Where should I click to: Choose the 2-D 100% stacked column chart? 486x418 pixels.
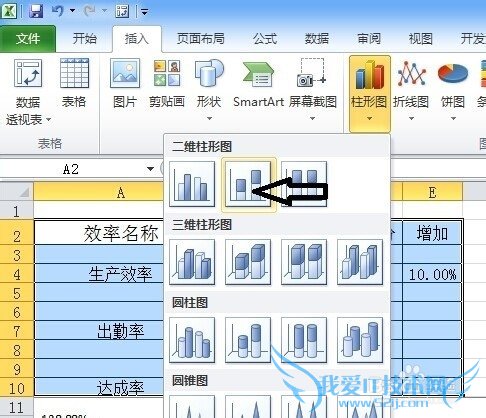coord(304,184)
